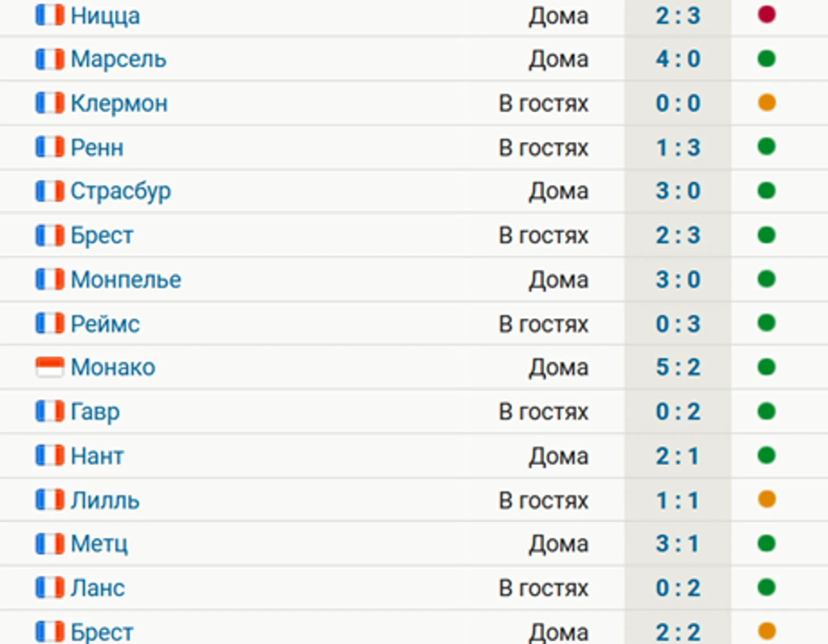Image resolution: width=828 pixels, height=644 pixels.
Task: Open the 5 : 2 score against Монако
Action: point(678,367)
